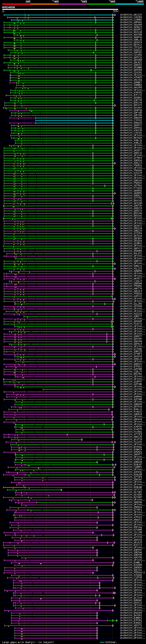Click the white query bar spanning 1 to 525
146x644 pixels.
coord(60,10)
